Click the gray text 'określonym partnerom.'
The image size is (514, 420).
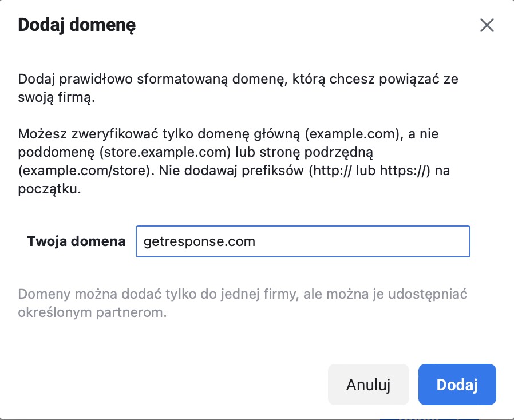[x=93, y=312]
